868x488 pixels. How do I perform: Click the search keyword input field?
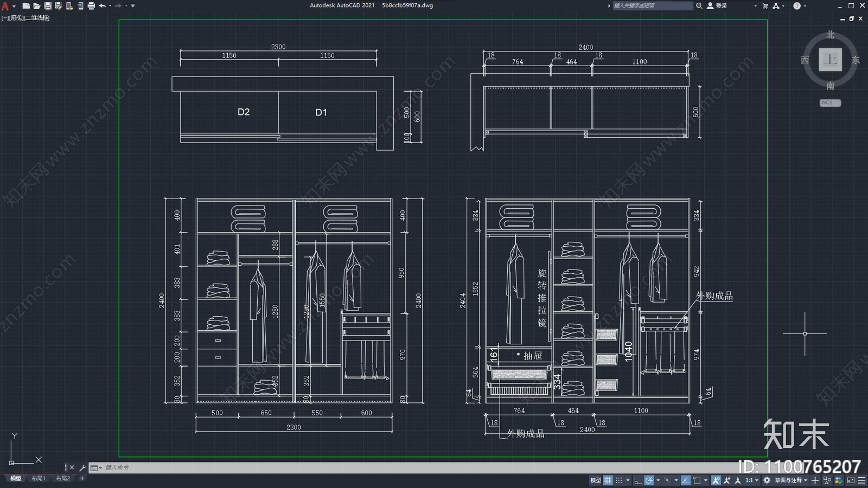tap(653, 5)
